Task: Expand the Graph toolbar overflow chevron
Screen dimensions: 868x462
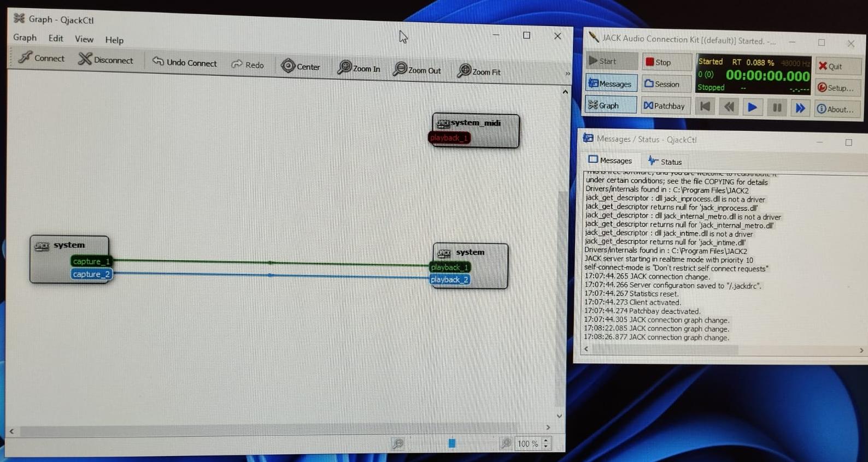Action: [x=567, y=73]
